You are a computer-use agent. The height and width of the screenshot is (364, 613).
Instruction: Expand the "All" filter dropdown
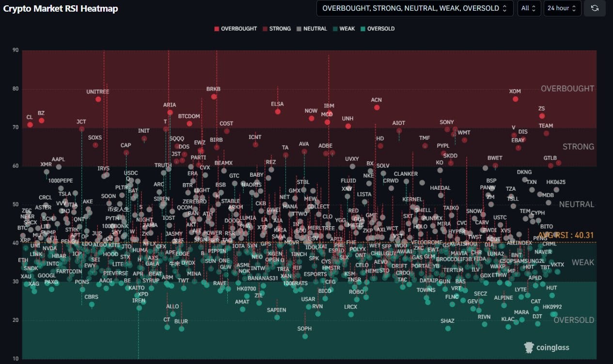[x=529, y=8]
